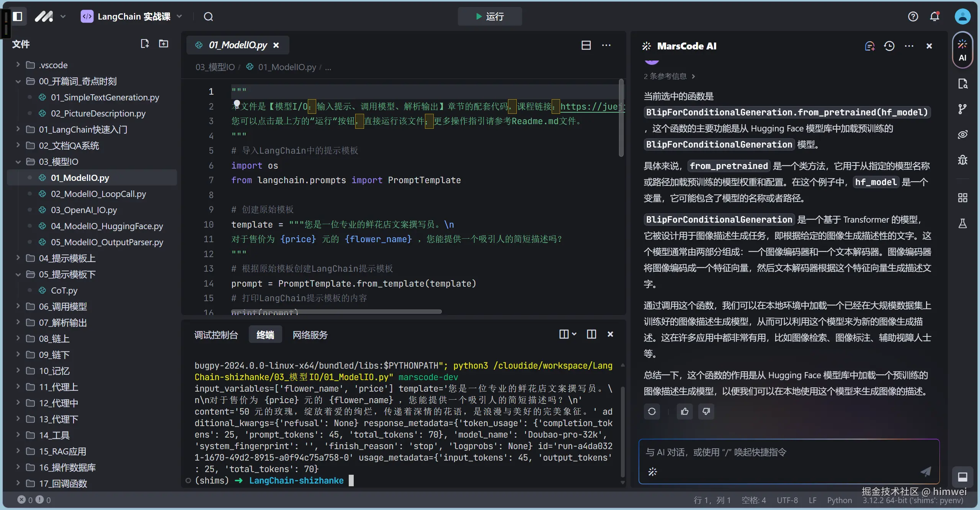Screen dimensions: 980x510
Task: Open the course link in the code comment
Action: (590, 107)
